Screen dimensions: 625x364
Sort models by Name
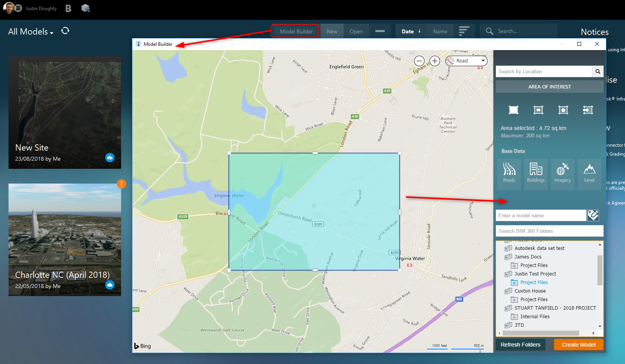pos(440,31)
